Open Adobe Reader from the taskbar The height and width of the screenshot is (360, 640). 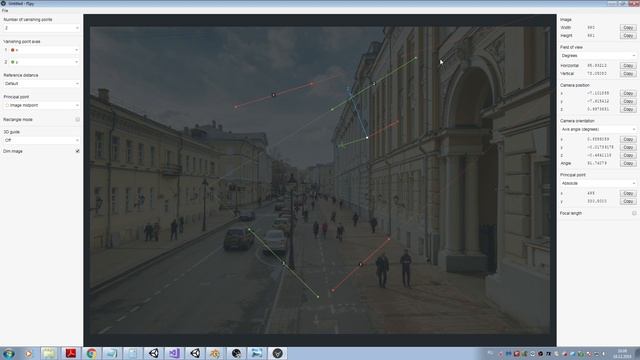pyautogui.click(x=71, y=353)
